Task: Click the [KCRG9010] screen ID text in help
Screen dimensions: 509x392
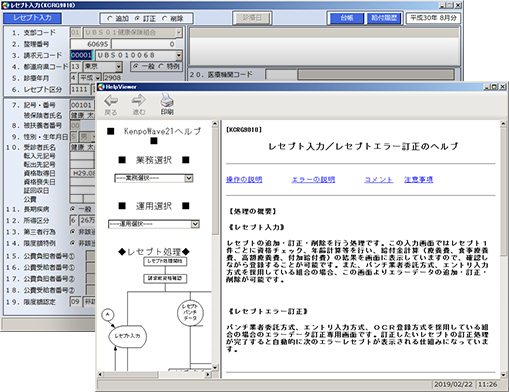Action: point(244,130)
